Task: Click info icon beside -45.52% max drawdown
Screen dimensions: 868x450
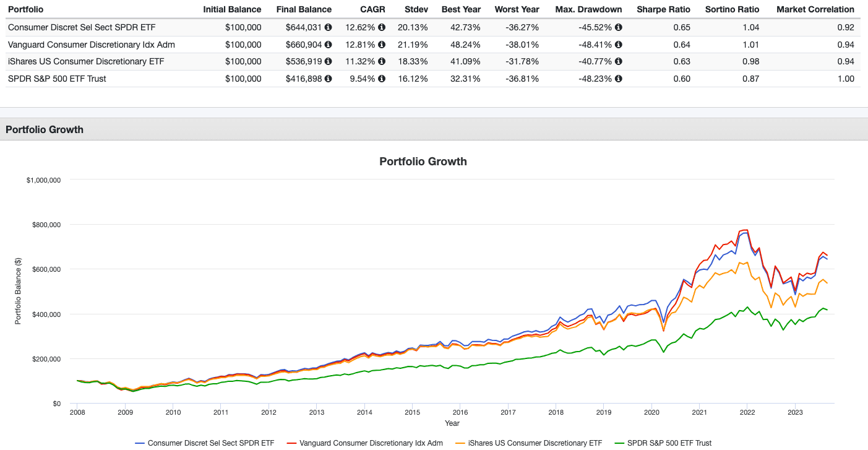Action: tap(619, 27)
